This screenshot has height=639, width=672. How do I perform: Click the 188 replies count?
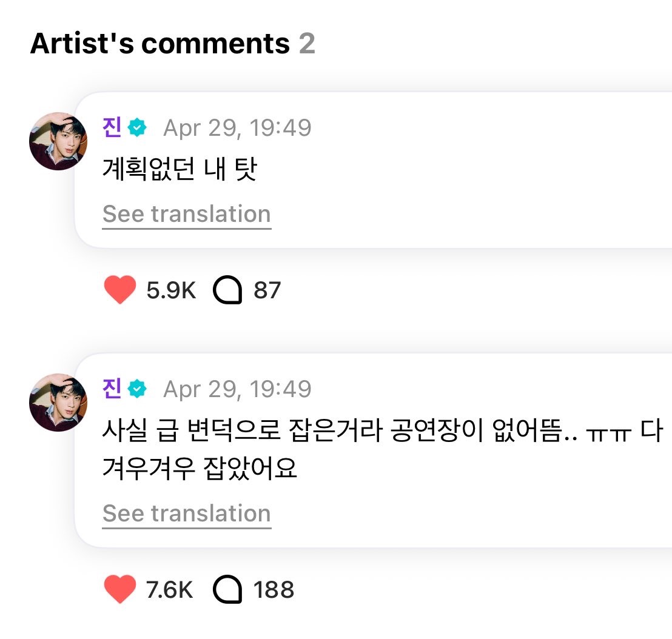274,589
